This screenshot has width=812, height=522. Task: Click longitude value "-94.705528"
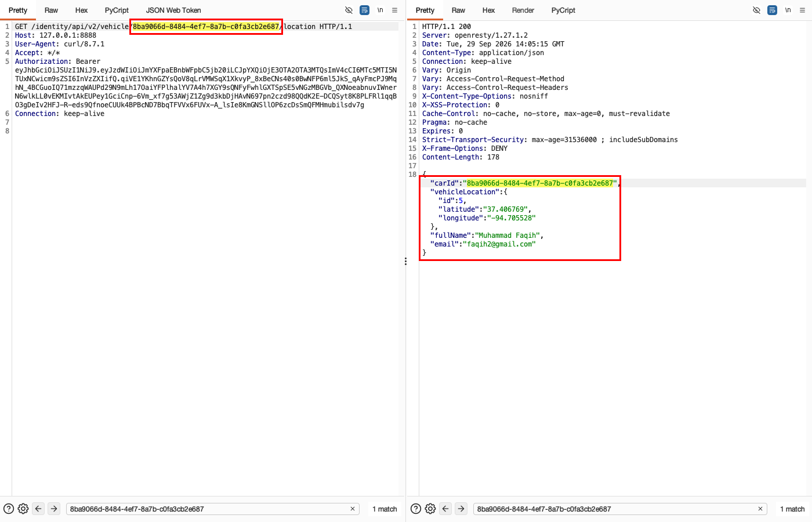512,218
